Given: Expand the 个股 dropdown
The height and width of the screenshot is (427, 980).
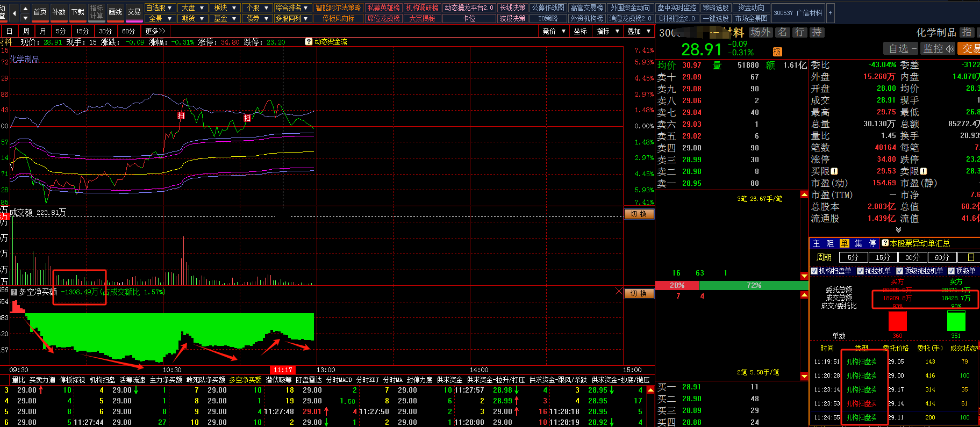Looking at the screenshot, I should (x=256, y=8).
